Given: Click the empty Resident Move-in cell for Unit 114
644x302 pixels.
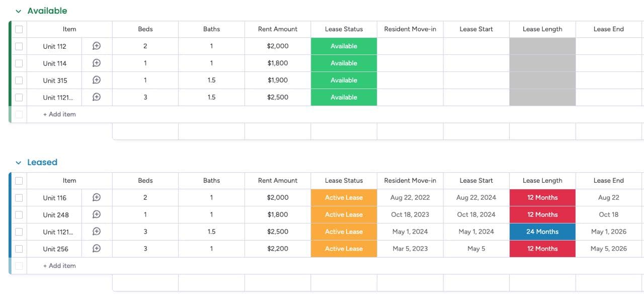Looking at the screenshot, I should pos(410,63).
